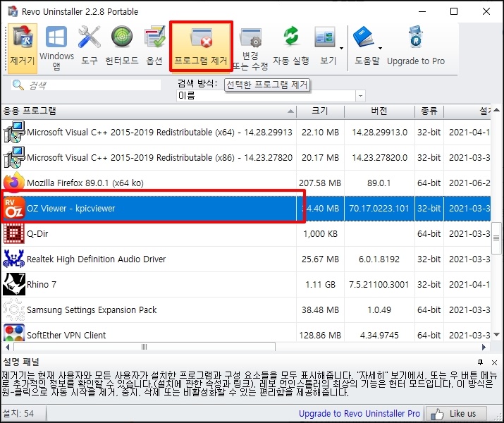This screenshot has width=504, height=423.
Task: Select Realtek High Definition Audio Driver
Action: pos(246,259)
